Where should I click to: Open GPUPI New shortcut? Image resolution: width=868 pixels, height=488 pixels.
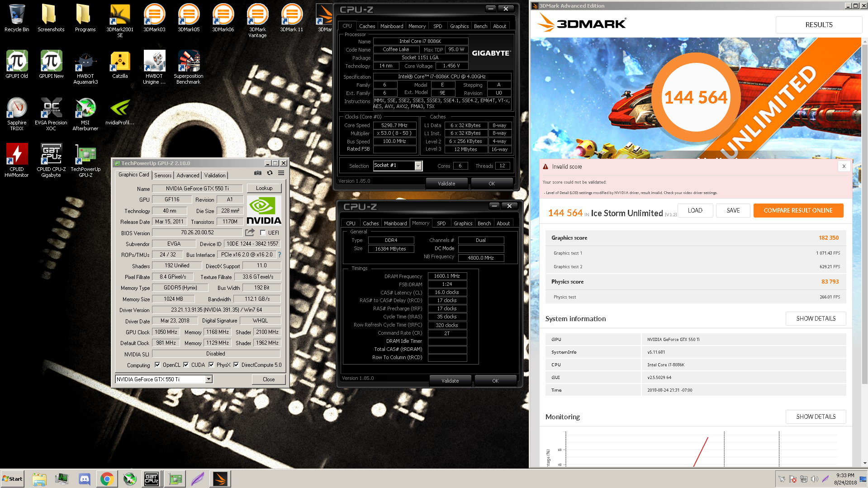coord(51,65)
